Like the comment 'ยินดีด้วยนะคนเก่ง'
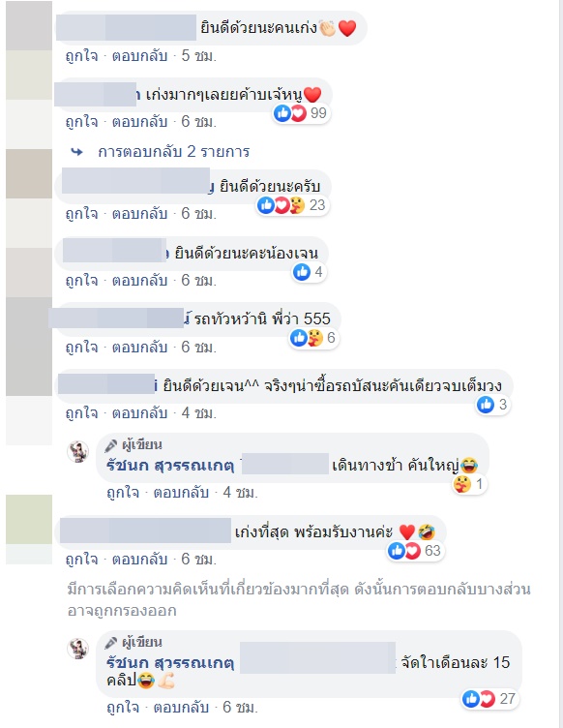 point(81,56)
